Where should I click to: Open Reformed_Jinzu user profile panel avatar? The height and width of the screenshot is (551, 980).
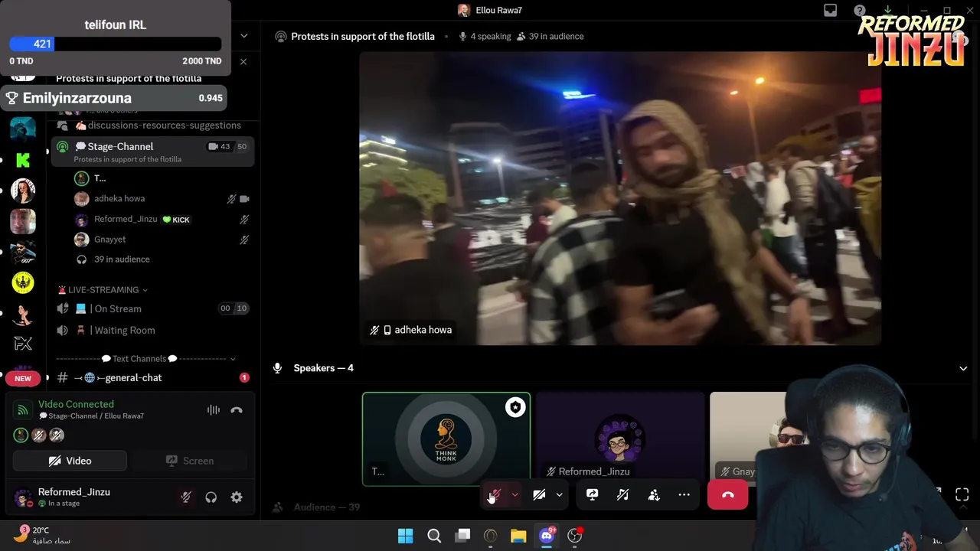pos(23,497)
